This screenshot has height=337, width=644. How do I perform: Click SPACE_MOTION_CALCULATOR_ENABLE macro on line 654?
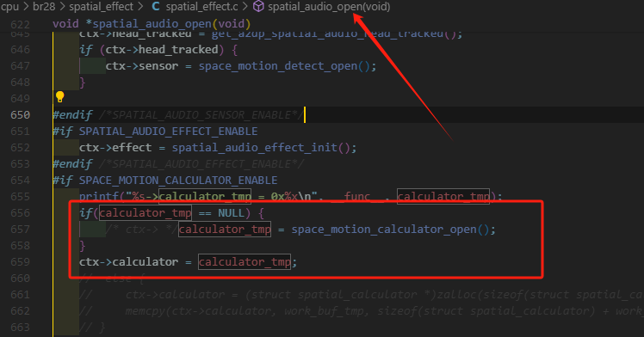[x=178, y=181]
